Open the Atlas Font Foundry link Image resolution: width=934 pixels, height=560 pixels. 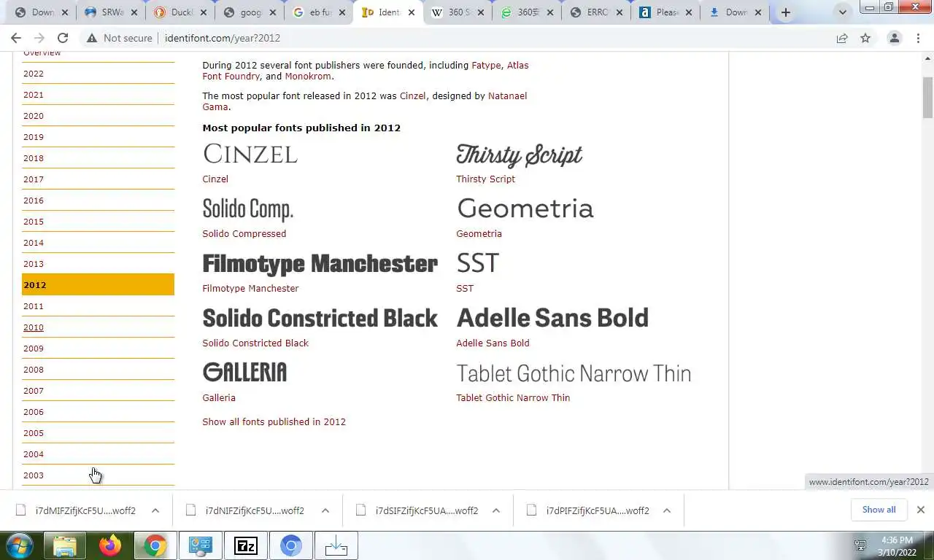tap(365, 71)
